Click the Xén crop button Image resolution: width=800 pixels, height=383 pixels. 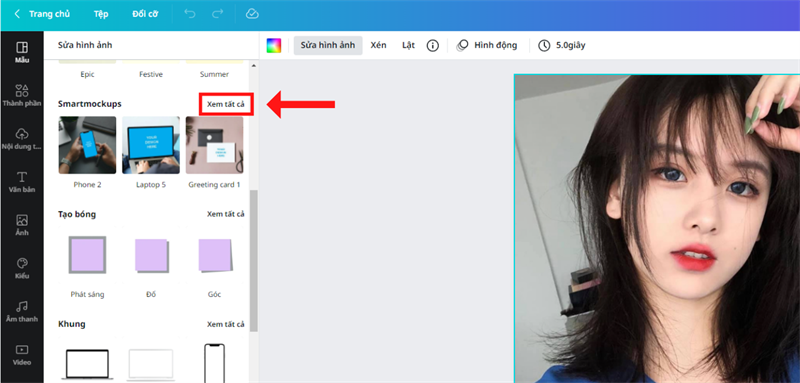(x=379, y=45)
